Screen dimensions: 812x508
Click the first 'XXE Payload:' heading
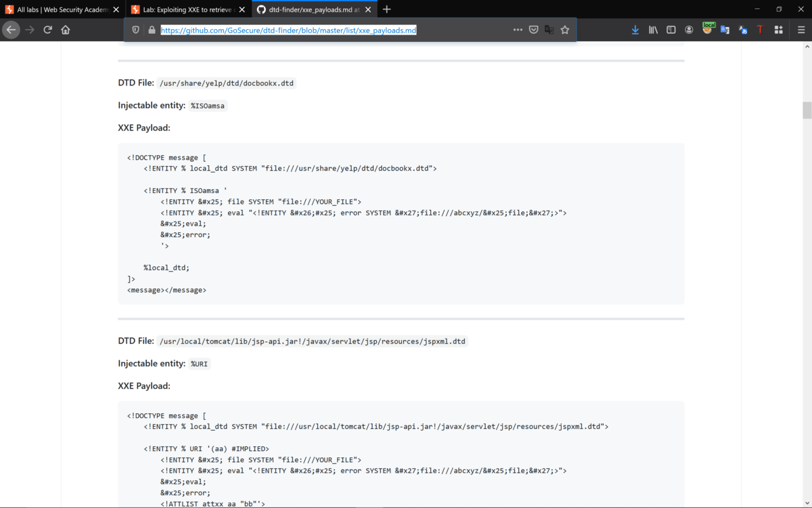coord(144,128)
